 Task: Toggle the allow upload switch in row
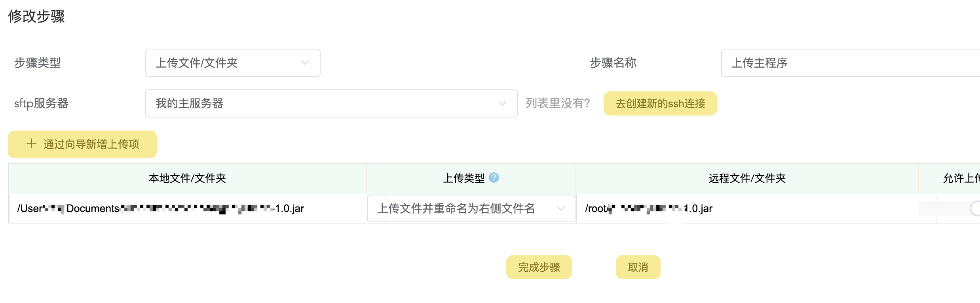(x=975, y=208)
